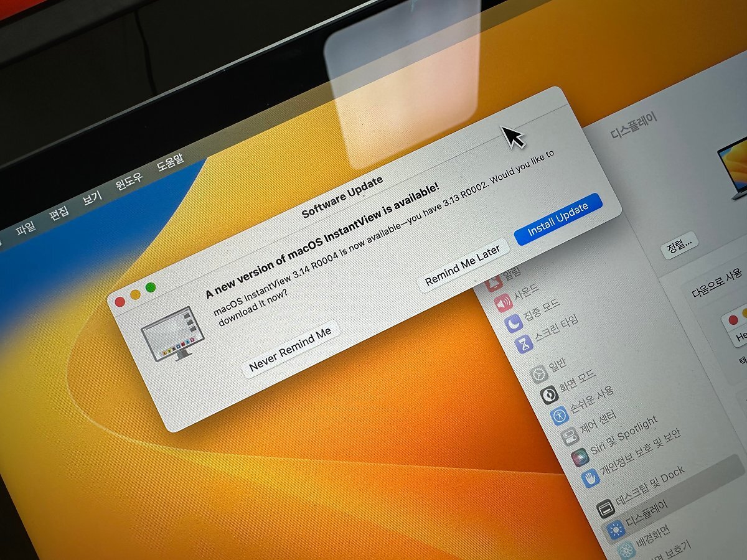Open 데스크탑 및 Dock icon in sidebar

click(x=605, y=510)
